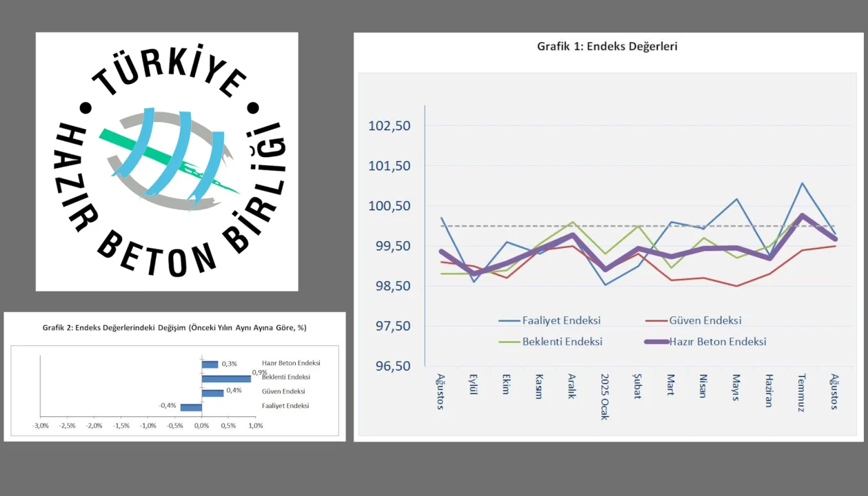The image size is (868, 496).
Task: Select the Beklenti Endeksi bar showing 0,9%
Action: (x=226, y=378)
